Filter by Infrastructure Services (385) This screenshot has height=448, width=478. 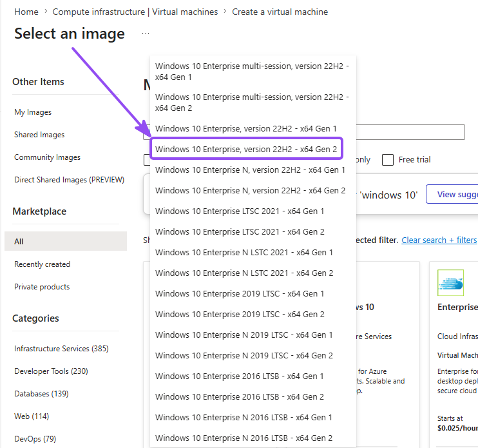(61, 349)
